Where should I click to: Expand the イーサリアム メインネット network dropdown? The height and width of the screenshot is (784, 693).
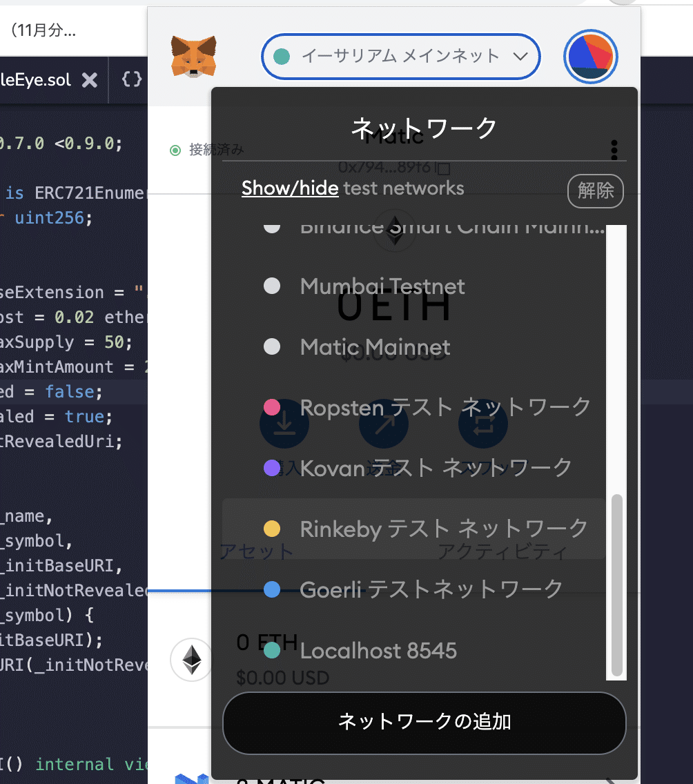pyautogui.click(x=400, y=57)
